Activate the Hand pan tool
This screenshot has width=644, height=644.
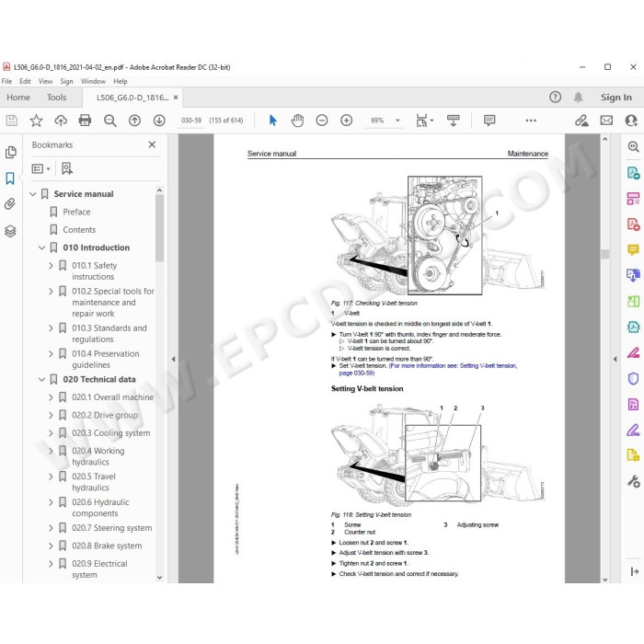coord(297,121)
